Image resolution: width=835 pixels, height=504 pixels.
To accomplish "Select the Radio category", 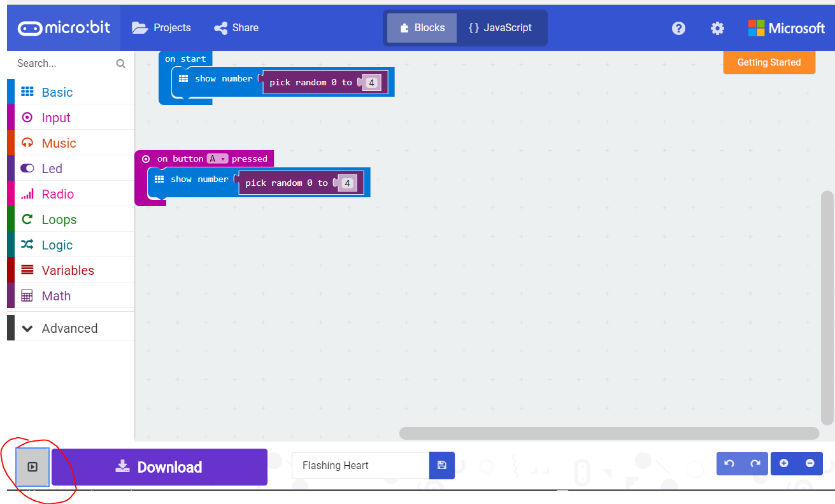I will [x=57, y=193].
